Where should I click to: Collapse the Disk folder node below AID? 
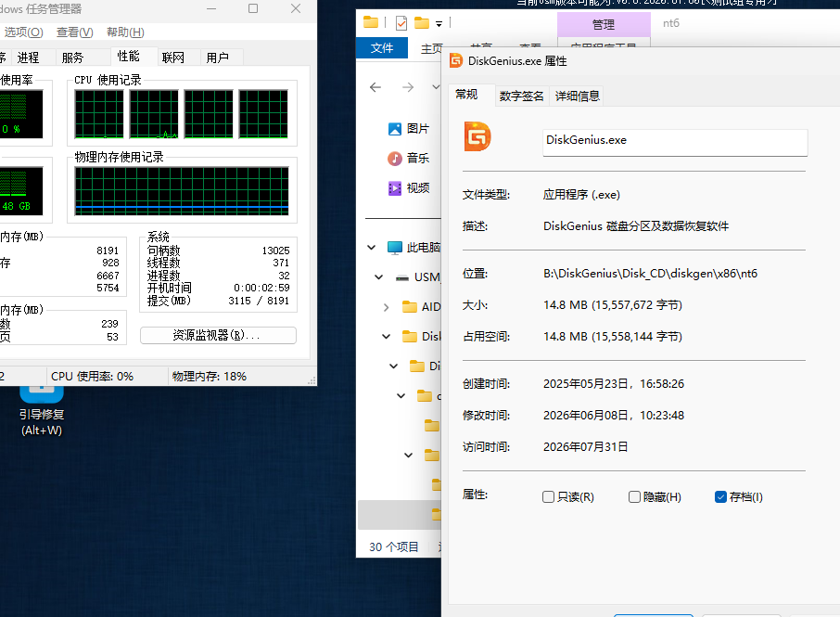[x=387, y=336]
